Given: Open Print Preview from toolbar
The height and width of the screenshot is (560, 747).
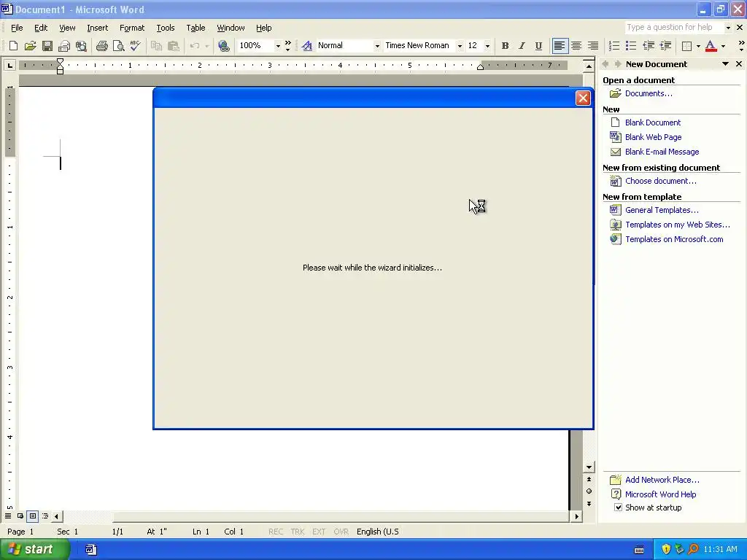Looking at the screenshot, I should click(x=119, y=46).
